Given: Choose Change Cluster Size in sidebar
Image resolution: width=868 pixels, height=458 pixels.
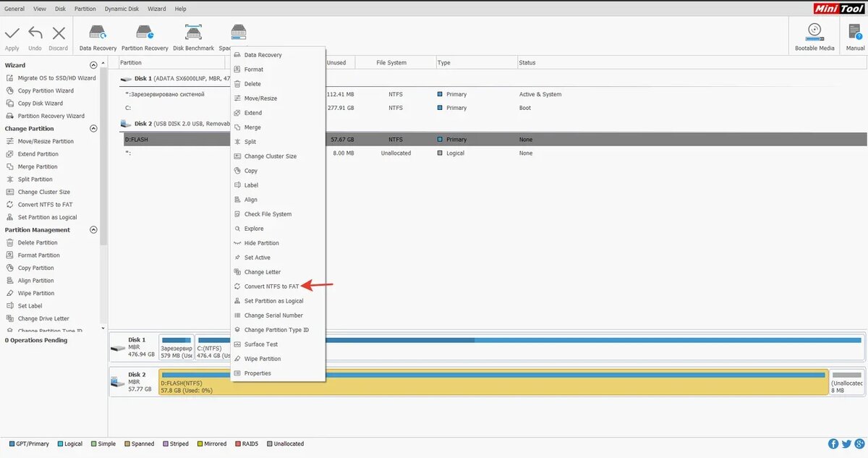Looking at the screenshot, I should [x=38, y=192].
